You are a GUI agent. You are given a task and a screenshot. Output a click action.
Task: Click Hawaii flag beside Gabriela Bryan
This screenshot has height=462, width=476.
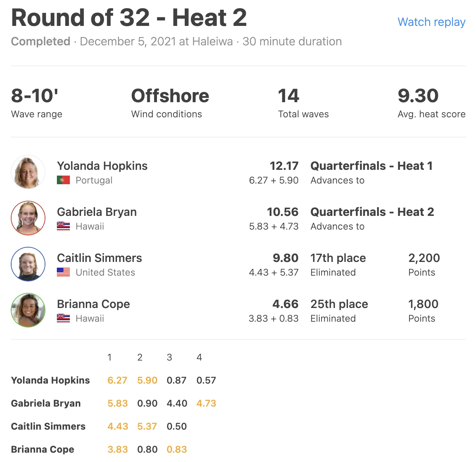point(63,226)
